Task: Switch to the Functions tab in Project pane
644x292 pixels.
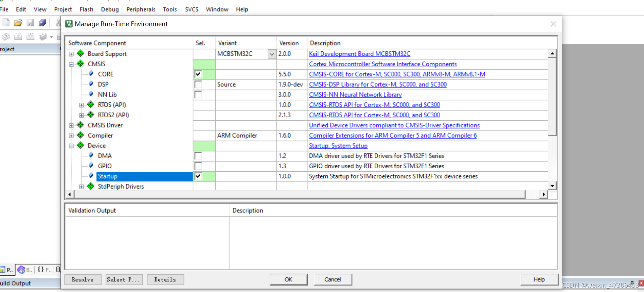Action: click(44, 270)
